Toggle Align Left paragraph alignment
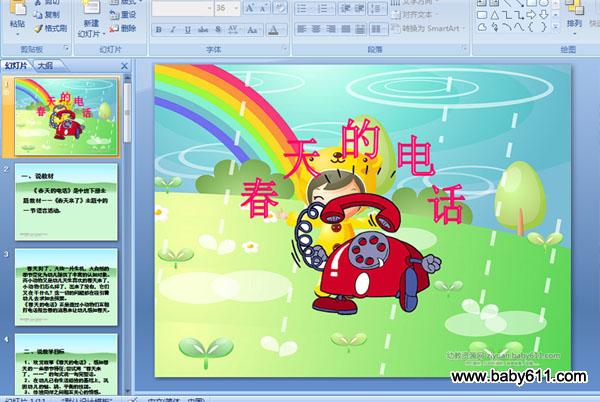 click(x=302, y=29)
